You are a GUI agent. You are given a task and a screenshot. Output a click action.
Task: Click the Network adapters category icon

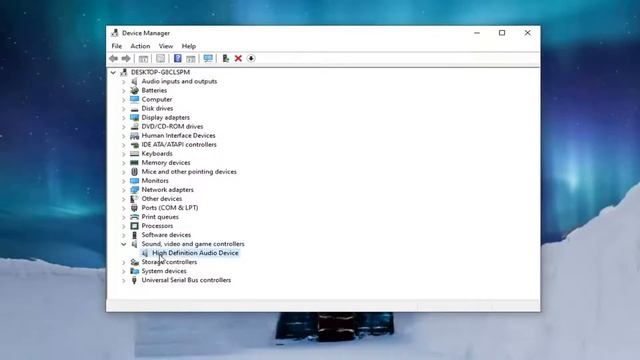click(x=134, y=189)
